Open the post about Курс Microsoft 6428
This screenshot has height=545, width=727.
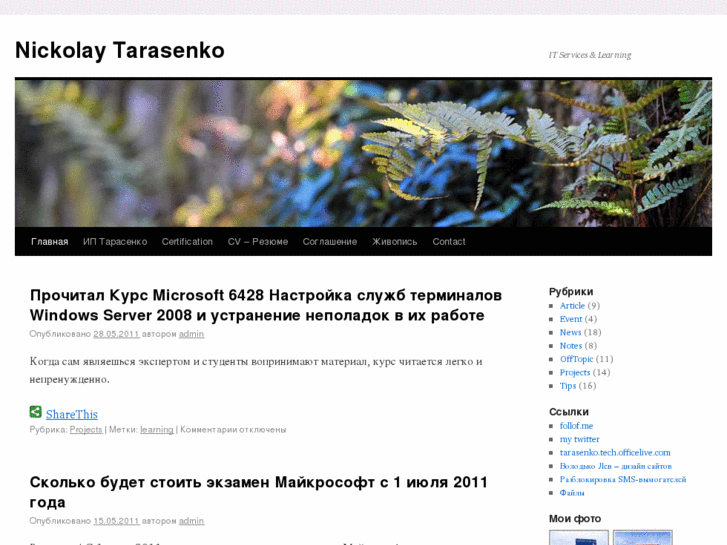[266, 305]
